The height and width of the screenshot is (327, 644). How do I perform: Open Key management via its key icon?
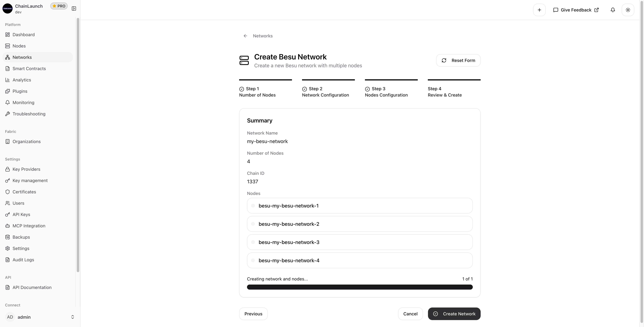click(8, 180)
